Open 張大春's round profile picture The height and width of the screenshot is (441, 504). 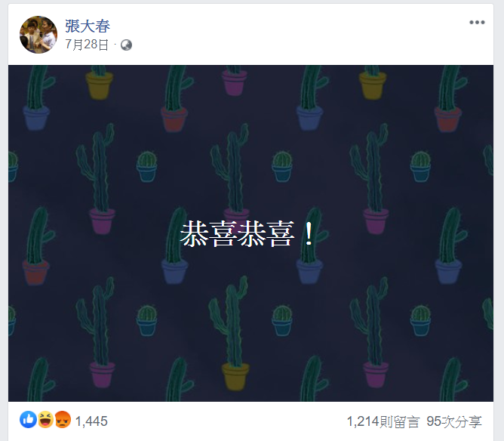coord(38,35)
